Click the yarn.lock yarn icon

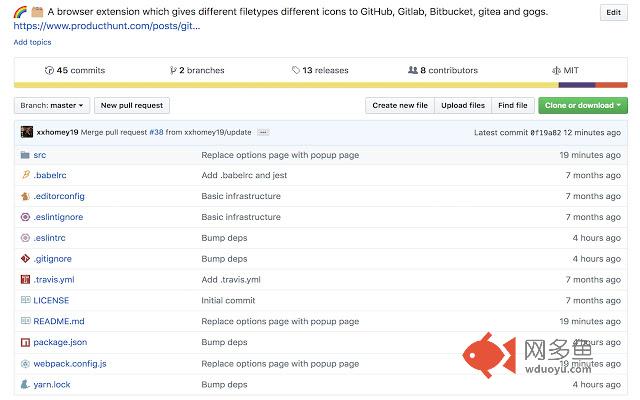[x=25, y=384]
